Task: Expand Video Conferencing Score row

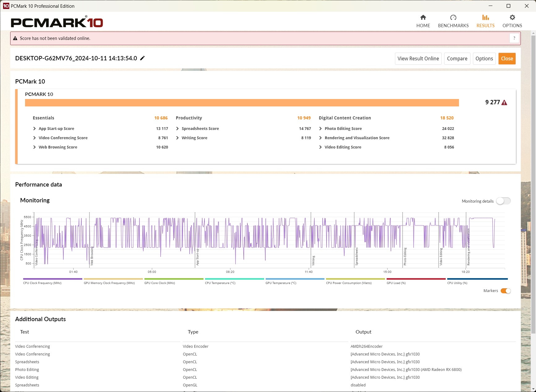Action: [x=34, y=138]
